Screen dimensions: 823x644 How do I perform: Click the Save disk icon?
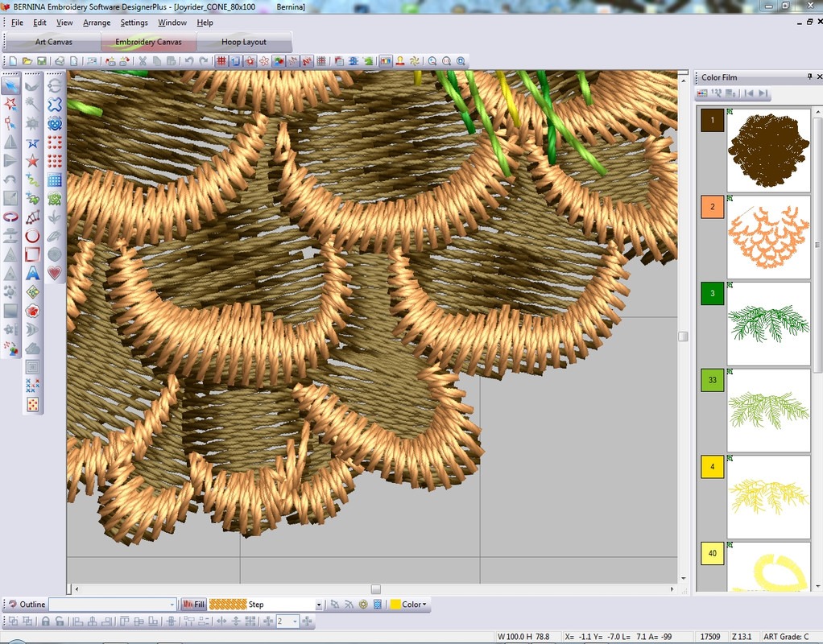click(x=41, y=61)
